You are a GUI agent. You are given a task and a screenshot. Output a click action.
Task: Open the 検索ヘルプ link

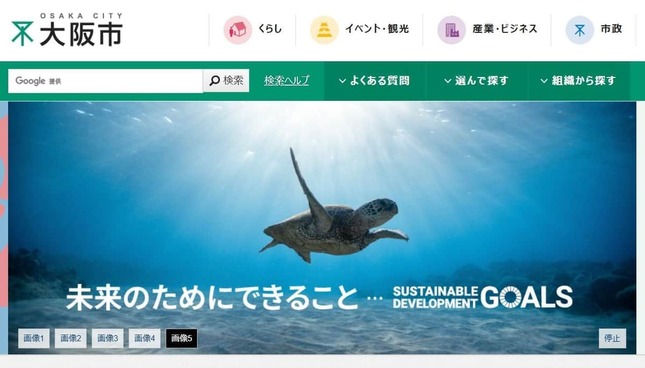[x=287, y=81]
